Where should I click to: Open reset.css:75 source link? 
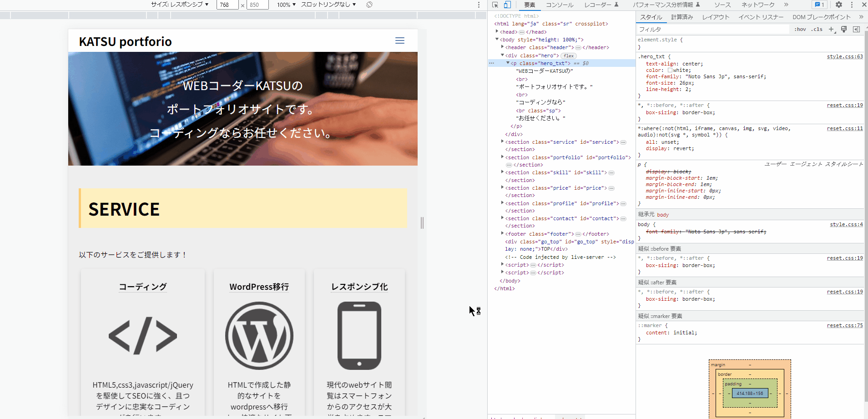[x=845, y=325]
